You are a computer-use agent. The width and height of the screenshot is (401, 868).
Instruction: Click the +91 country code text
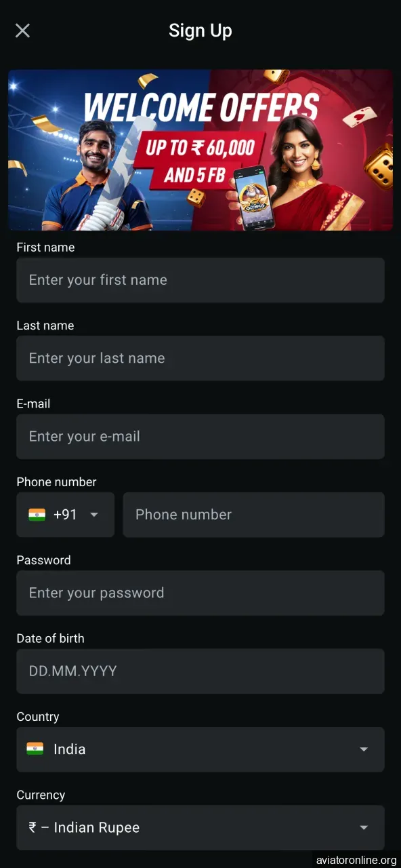tap(64, 515)
